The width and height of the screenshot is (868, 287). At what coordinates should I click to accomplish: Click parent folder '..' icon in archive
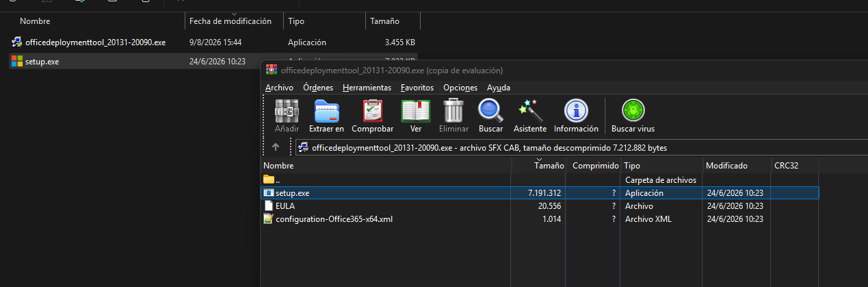[x=269, y=179]
